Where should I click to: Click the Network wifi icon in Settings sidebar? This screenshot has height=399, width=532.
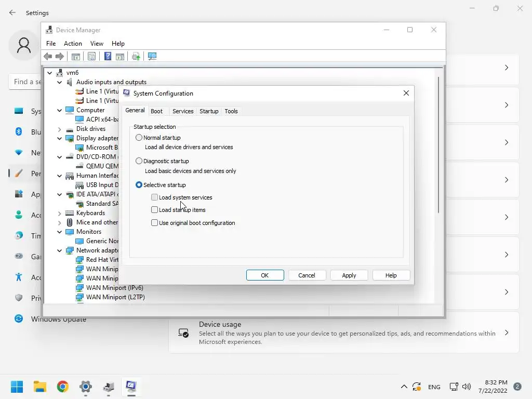(19, 153)
